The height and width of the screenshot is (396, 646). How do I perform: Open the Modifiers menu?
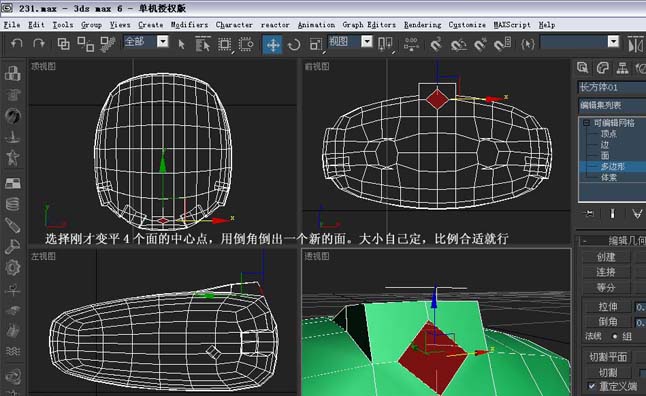pyautogui.click(x=190, y=25)
